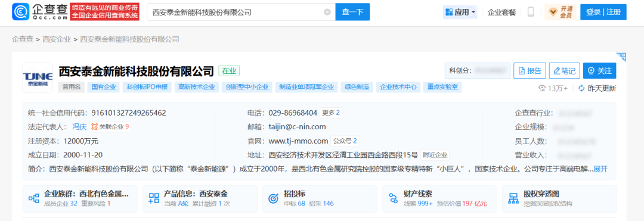Image resolution: width=644 pixels, height=221 pixels.
Task: Click the 缔造有远见的商业传奇 red banner
Action: (x=105, y=12)
